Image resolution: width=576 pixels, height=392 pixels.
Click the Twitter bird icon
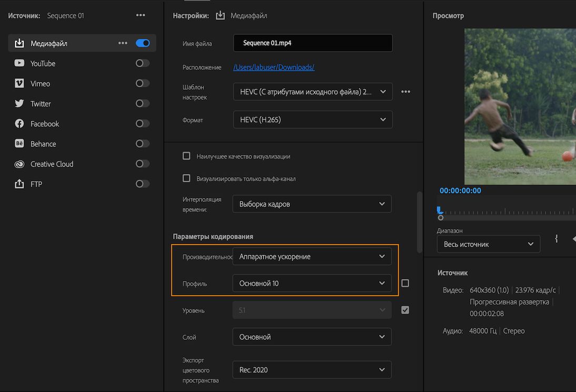pos(19,104)
